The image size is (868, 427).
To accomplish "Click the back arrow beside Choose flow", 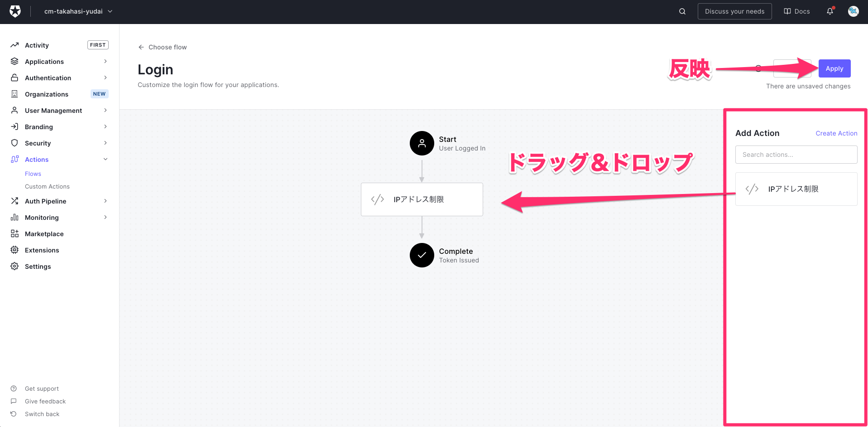I will [141, 47].
